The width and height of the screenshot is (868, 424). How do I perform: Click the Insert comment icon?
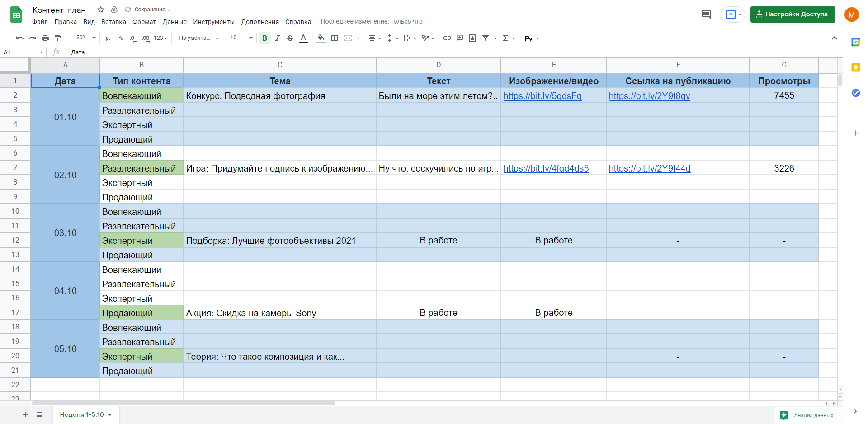coord(460,38)
